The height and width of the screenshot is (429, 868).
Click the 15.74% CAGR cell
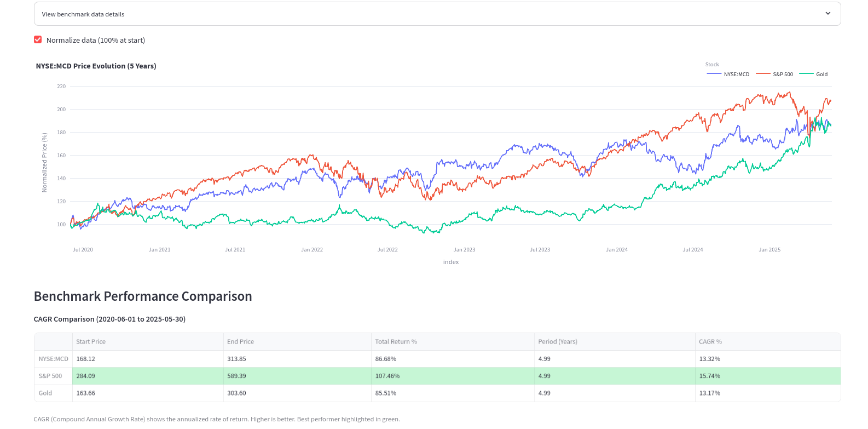768,376
